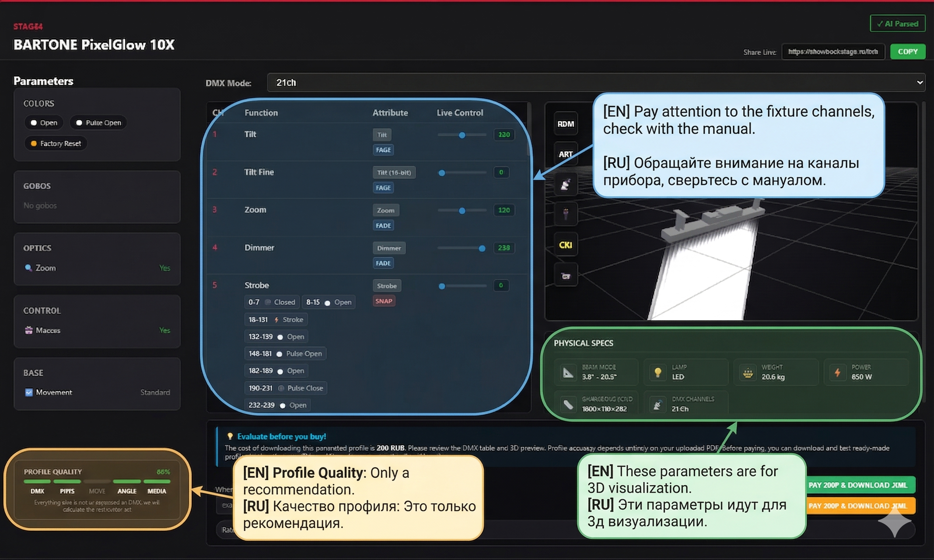Image resolution: width=934 pixels, height=560 pixels.
Task: Click the FADE tag under the Dimmer attribute
Action: (383, 263)
